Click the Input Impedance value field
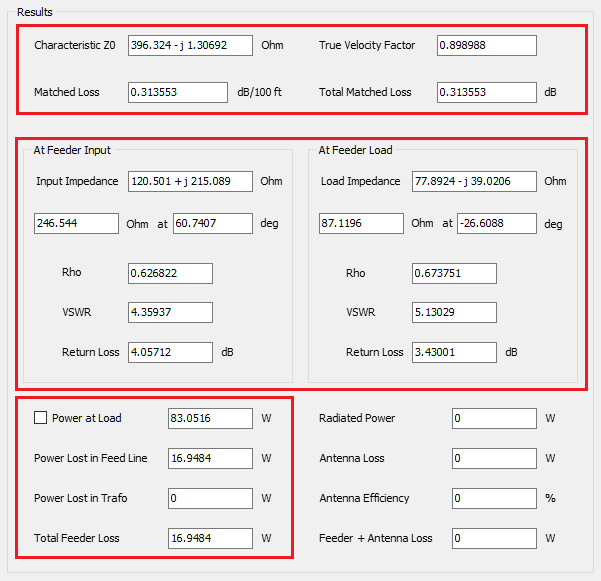601x581 pixels. click(x=190, y=181)
